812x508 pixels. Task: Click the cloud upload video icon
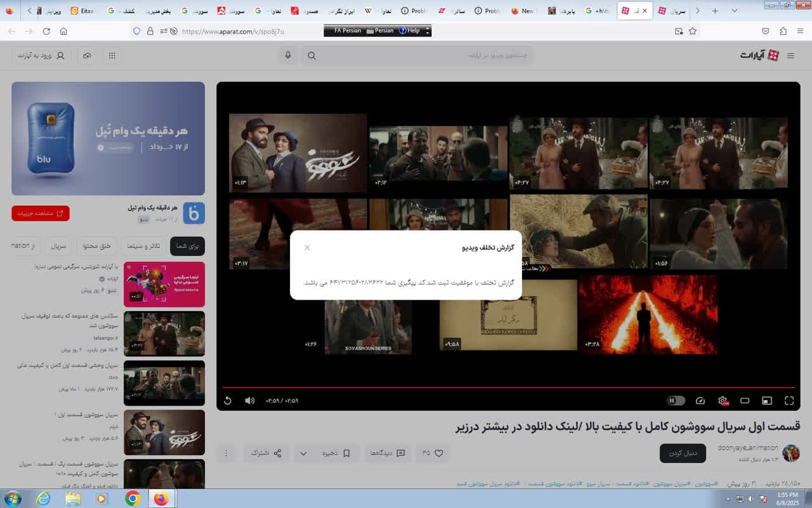tap(87, 56)
